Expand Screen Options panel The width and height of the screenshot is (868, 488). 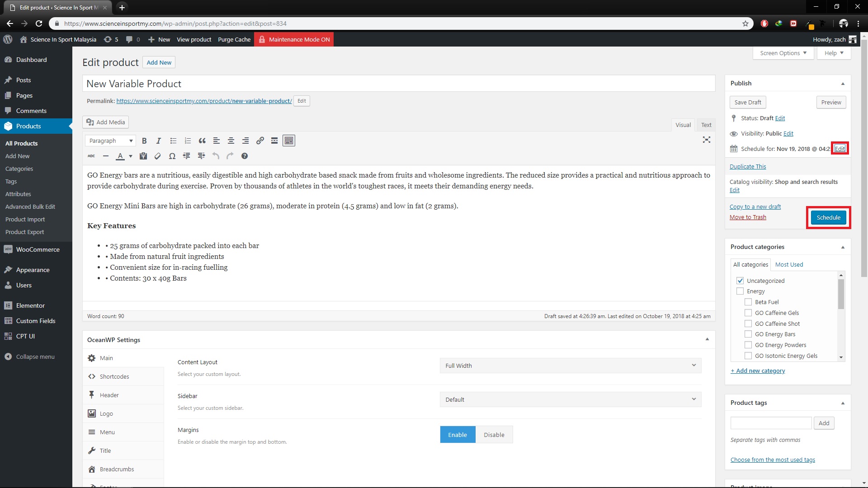pyautogui.click(x=783, y=53)
